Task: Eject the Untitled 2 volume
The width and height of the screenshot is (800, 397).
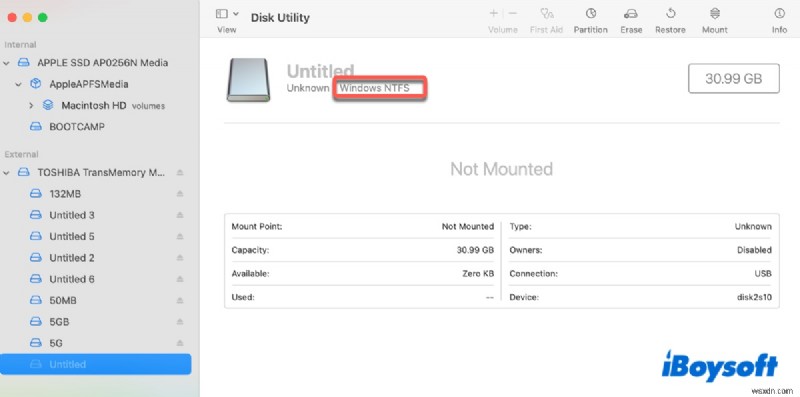Action: point(180,258)
